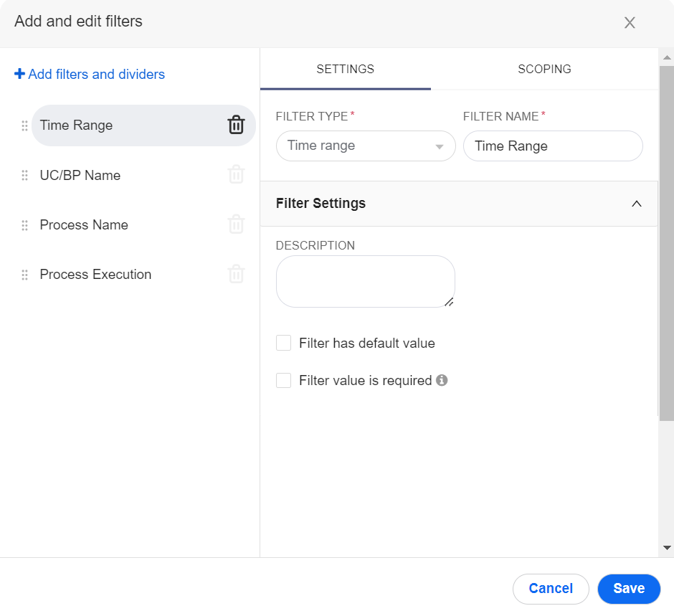Screen dimensions: 674x616
Task: Delete the UC/BP Name filter
Action: [236, 174]
